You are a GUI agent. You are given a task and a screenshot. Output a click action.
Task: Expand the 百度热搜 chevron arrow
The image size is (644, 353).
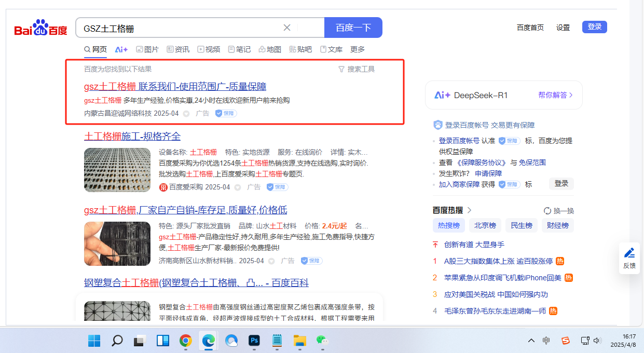[470, 210]
